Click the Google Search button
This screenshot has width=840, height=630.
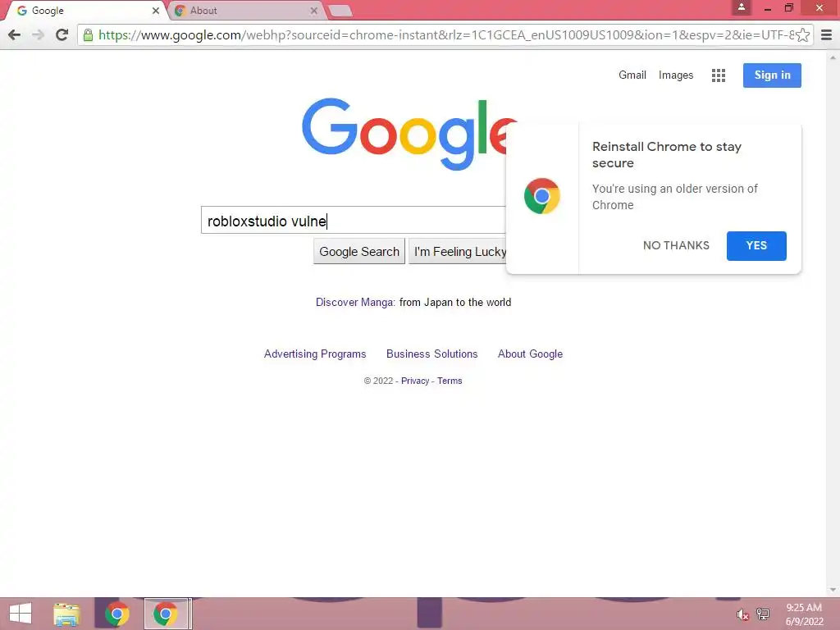point(359,252)
